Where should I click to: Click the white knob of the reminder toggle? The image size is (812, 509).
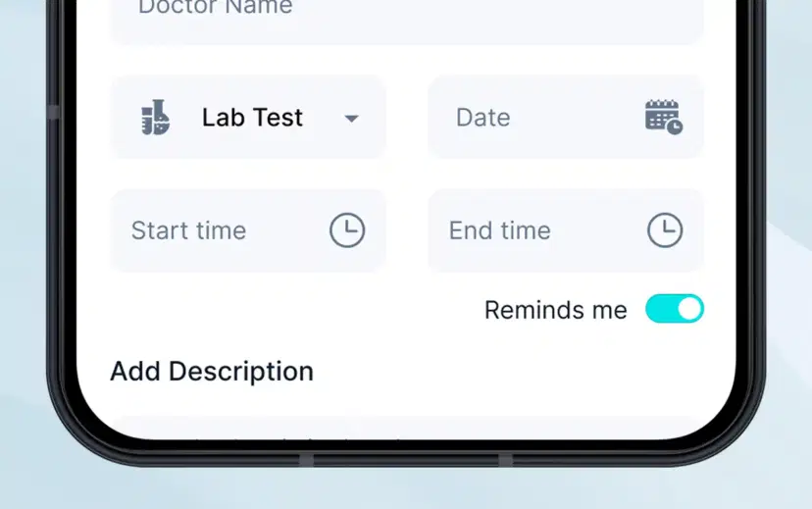pos(689,309)
